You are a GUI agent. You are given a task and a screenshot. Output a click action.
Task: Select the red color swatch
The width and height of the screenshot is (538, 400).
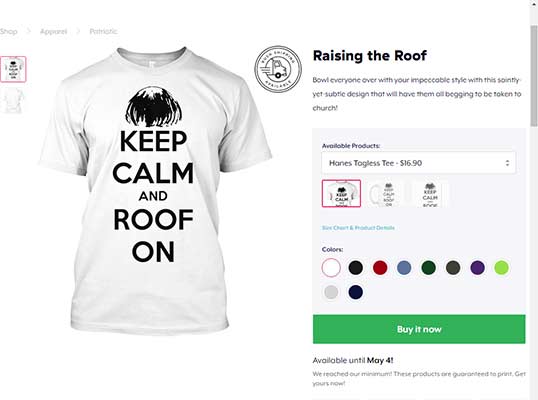tap(380, 268)
